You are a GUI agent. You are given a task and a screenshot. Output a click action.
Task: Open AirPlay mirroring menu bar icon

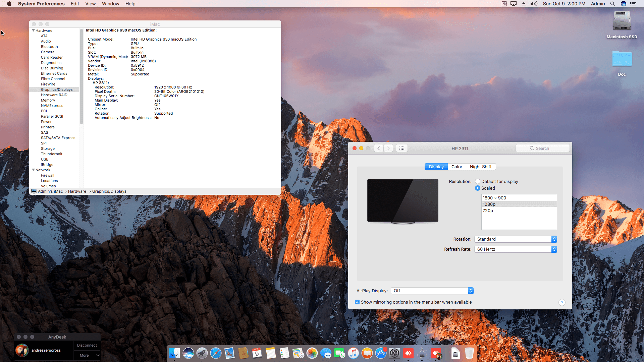coord(514,4)
